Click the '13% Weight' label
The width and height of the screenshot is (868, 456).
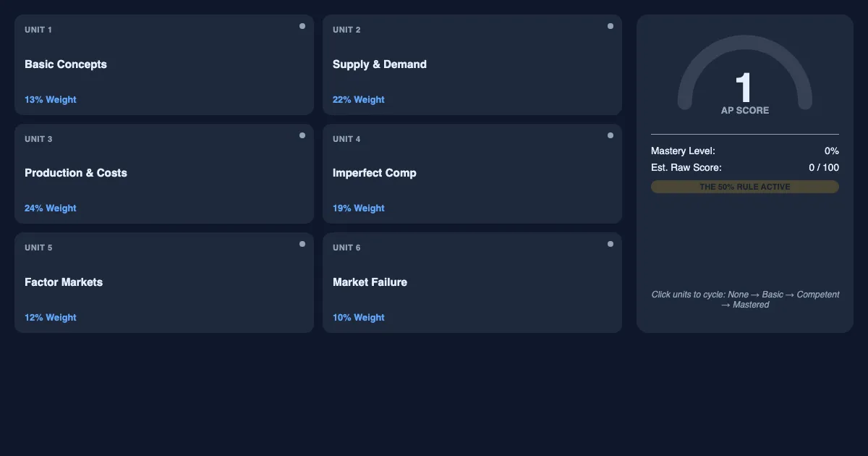51,100
